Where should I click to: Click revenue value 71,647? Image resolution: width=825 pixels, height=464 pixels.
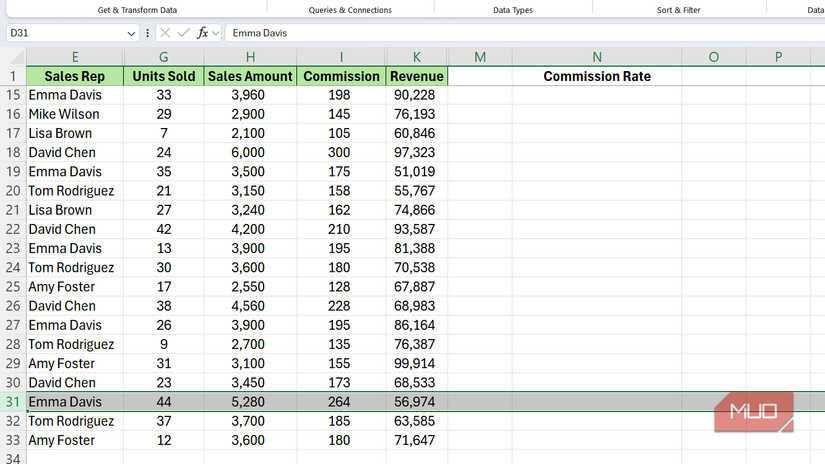pos(417,440)
